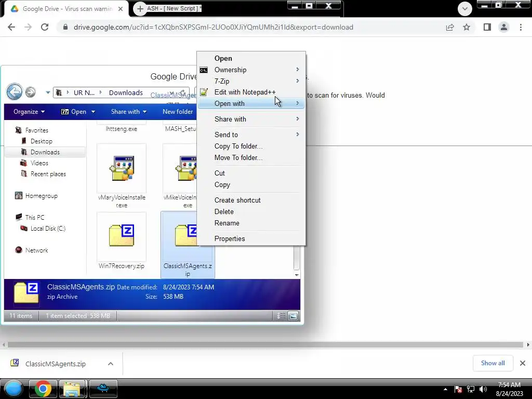The height and width of the screenshot is (399, 532).
Task: Click the page horizontal scrollbar
Action: (265, 345)
